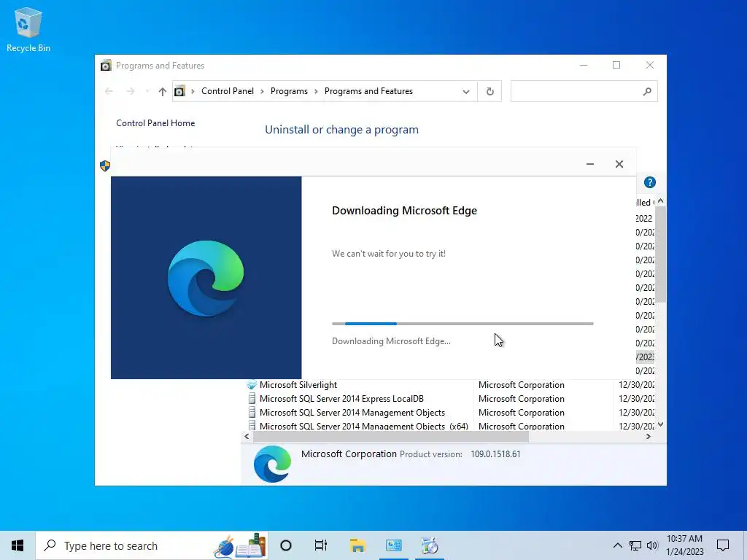This screenshot has width=747, height=560.
Task: Open Task View on the taskbar
Action: coord(321,545)
